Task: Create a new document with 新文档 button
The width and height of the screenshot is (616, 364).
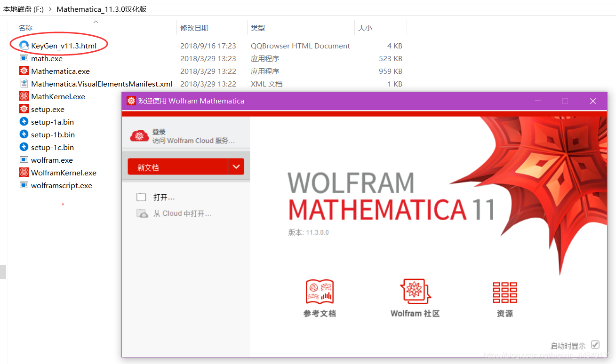Action: tap(178, 166)
